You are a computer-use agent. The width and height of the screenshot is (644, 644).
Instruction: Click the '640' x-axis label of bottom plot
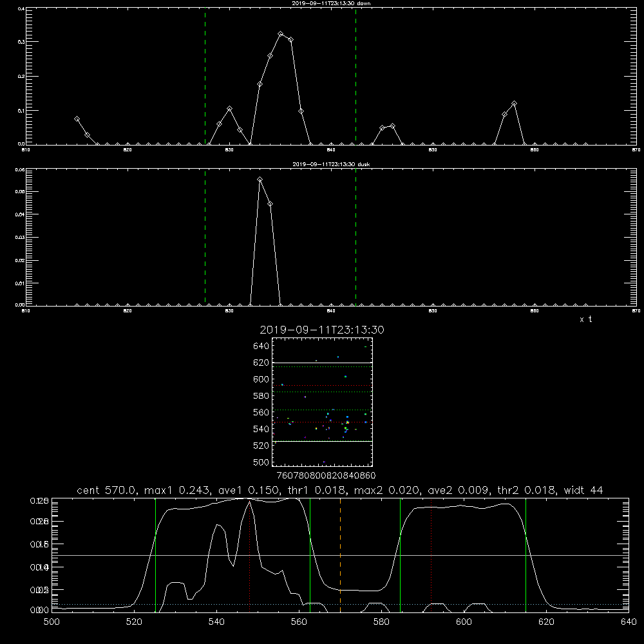point(629,622)
